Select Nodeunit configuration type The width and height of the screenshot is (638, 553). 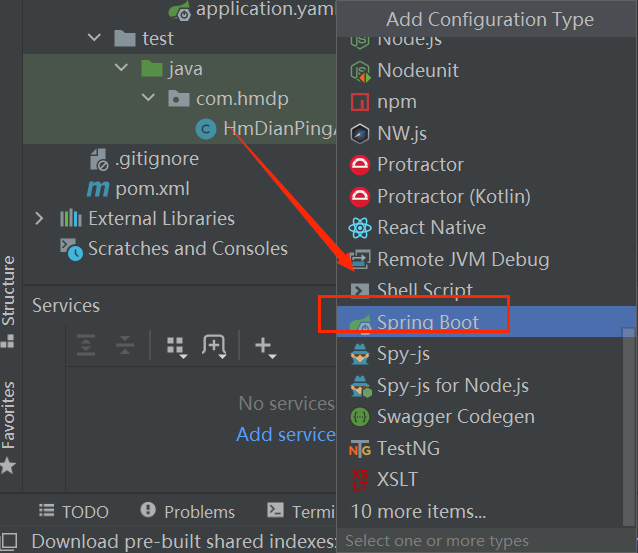(486, 71)
